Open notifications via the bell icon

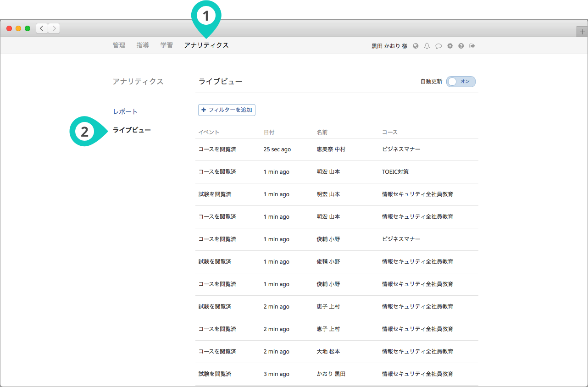coord(427,46)
